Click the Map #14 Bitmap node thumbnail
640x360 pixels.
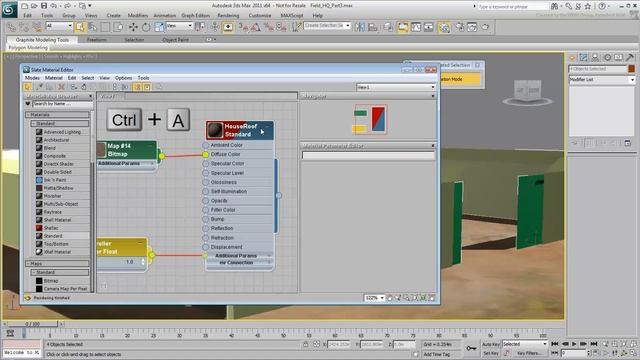(x=101, y=150)
